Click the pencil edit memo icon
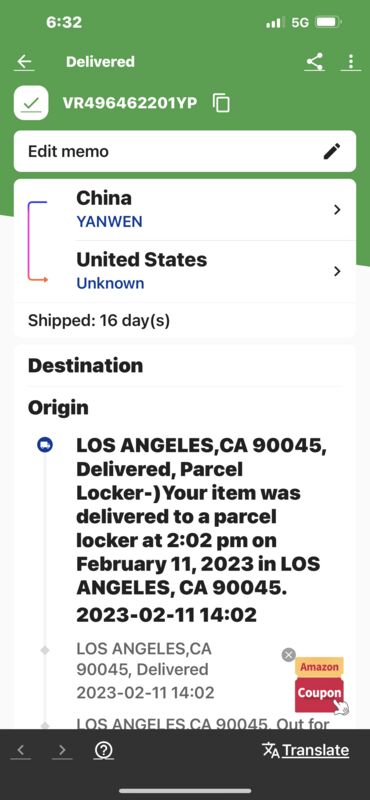Viewport: 370px width, 800px height. [x=332, y=152]
